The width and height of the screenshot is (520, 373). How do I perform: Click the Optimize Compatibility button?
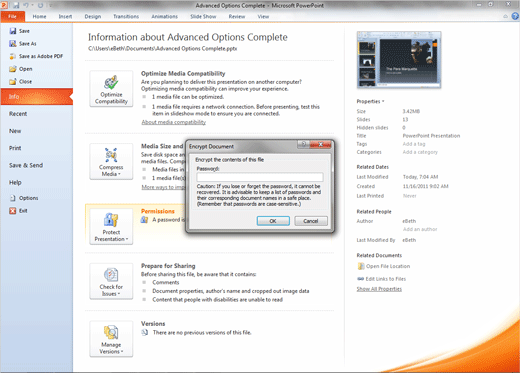click(x=111, y=89)
